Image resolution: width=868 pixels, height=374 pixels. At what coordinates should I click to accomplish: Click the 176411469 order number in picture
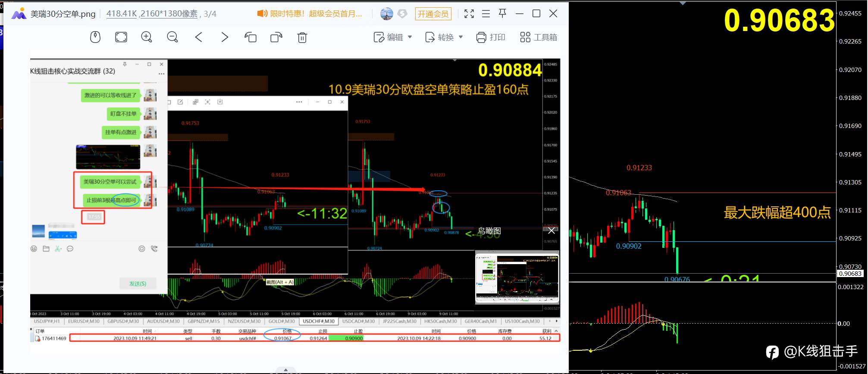point(54,339)
